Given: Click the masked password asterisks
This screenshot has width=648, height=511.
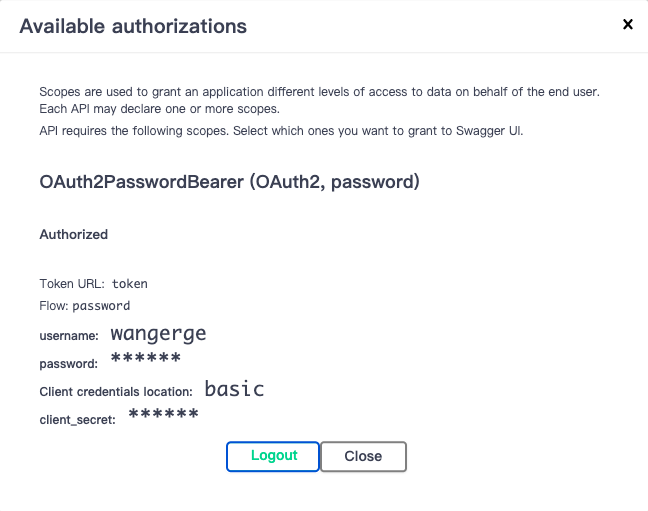Looking at the screenshot, I should (145, 360).
